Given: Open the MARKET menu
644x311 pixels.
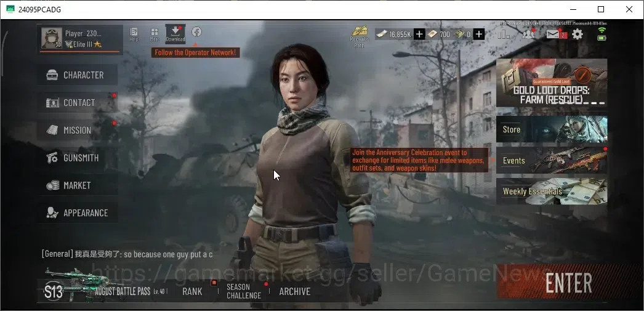Looking at the screenshot, I should click(x=77, y=185).
